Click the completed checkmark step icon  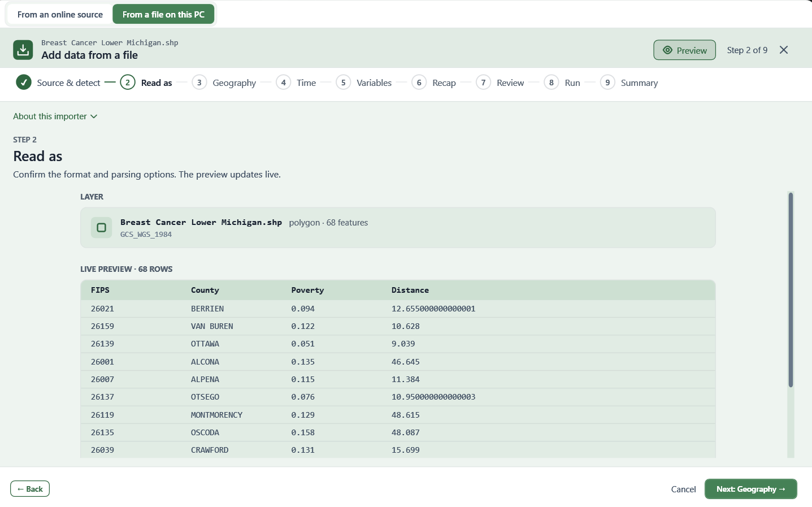coord(24,83)
